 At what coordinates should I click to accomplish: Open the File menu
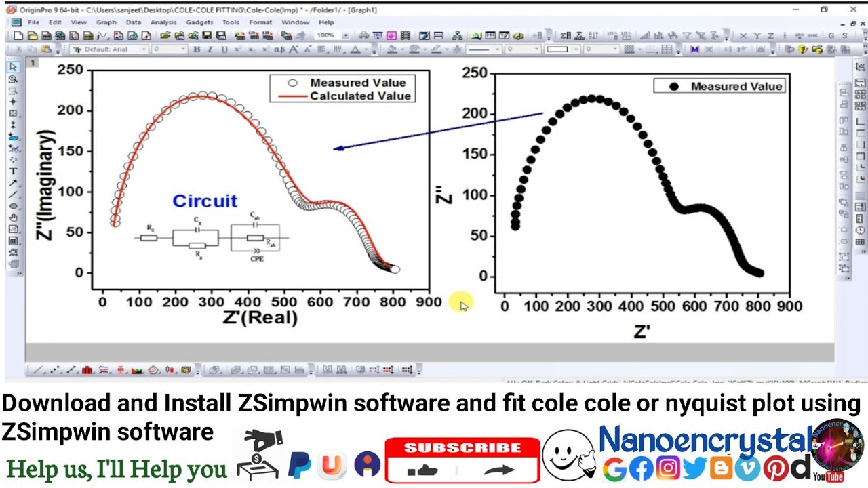(x=33, y=22)
